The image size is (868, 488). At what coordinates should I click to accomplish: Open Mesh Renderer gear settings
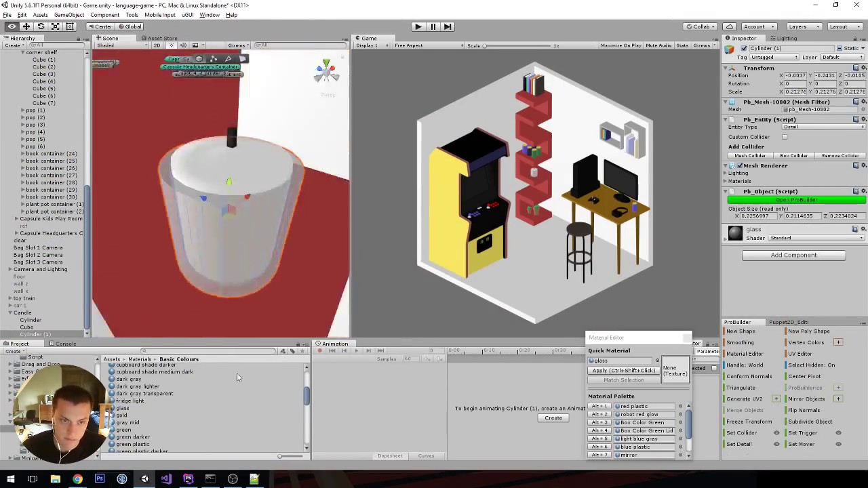pos(863,165)
